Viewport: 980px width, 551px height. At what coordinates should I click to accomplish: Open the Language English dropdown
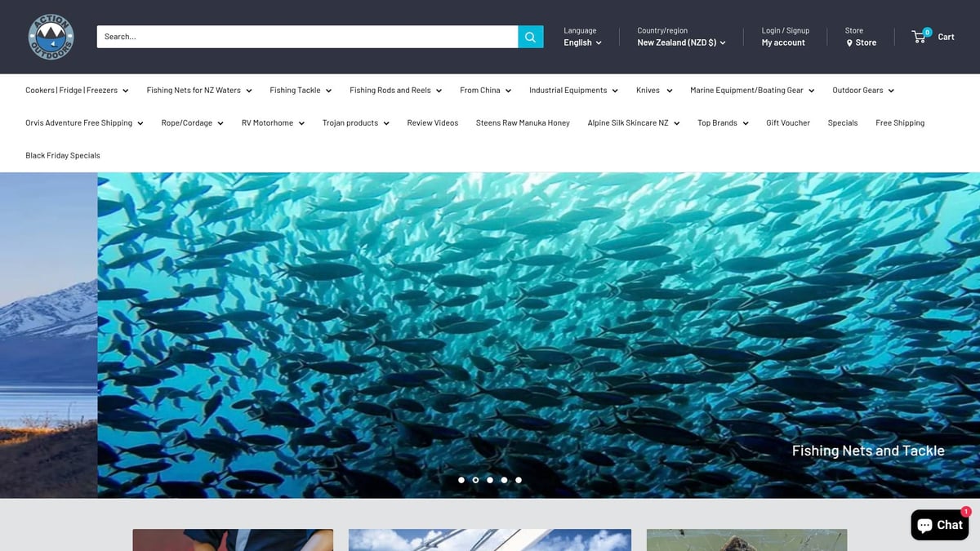click(581, 42)
